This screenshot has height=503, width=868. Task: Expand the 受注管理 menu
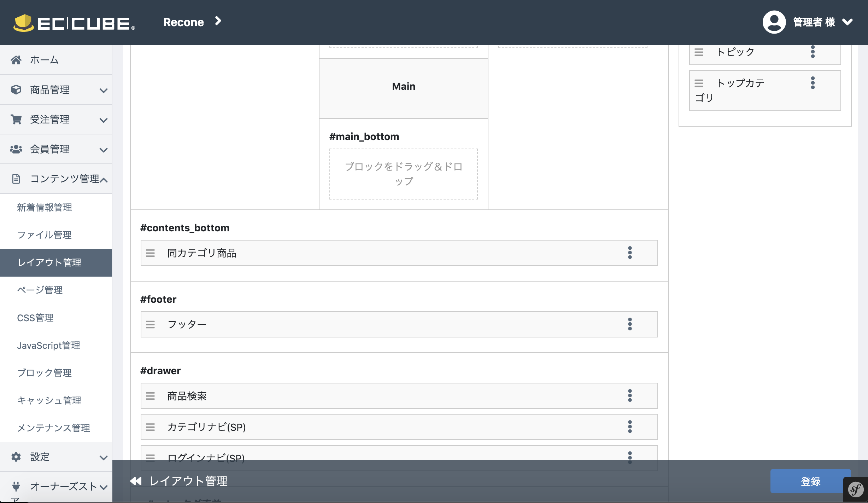click(56, 120)
